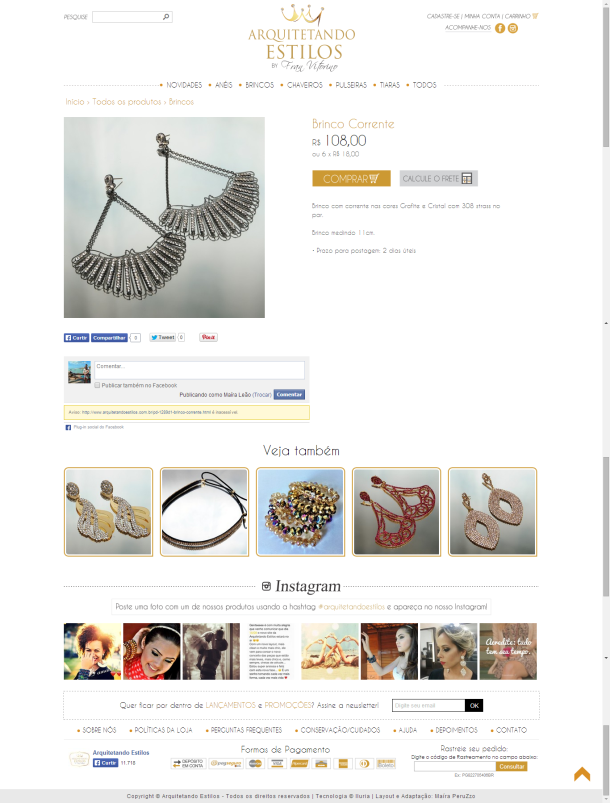Open the Instagram follow icon

tap(513, 28)
